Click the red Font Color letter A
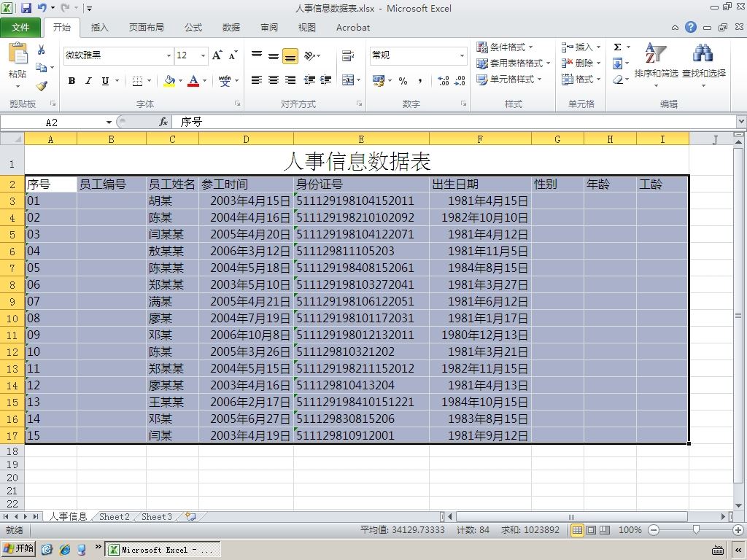Image resolution: width=747 pixels, height=560 pixels. (x=193, y=81)
